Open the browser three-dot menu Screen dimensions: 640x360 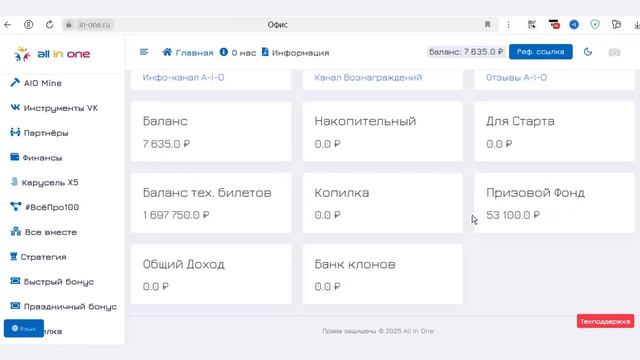point(509,24)
